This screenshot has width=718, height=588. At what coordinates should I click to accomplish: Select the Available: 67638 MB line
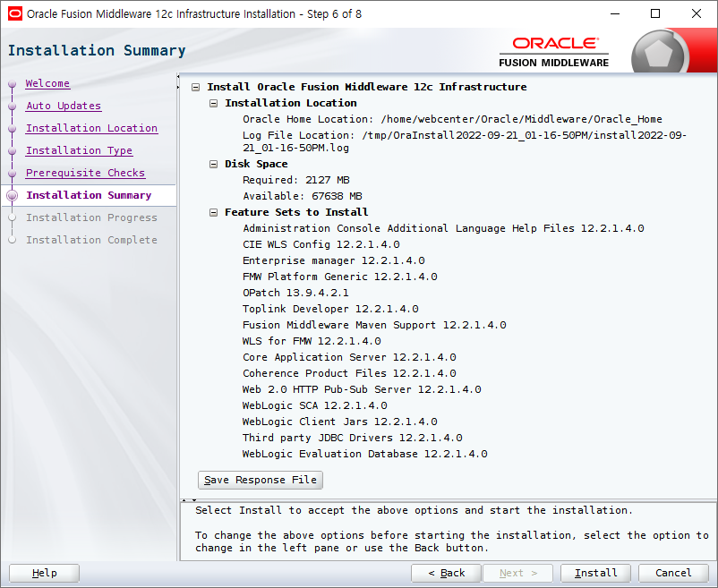(x=303, y=196)
